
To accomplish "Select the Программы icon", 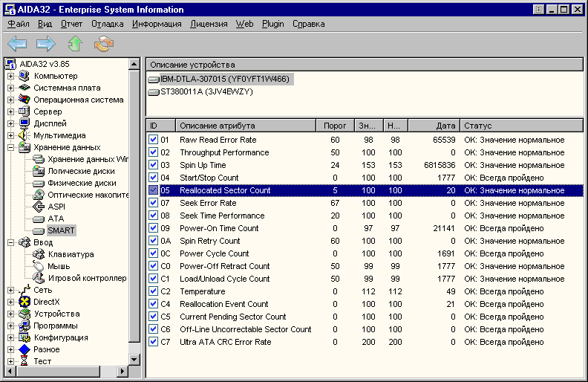I will 24,326.
